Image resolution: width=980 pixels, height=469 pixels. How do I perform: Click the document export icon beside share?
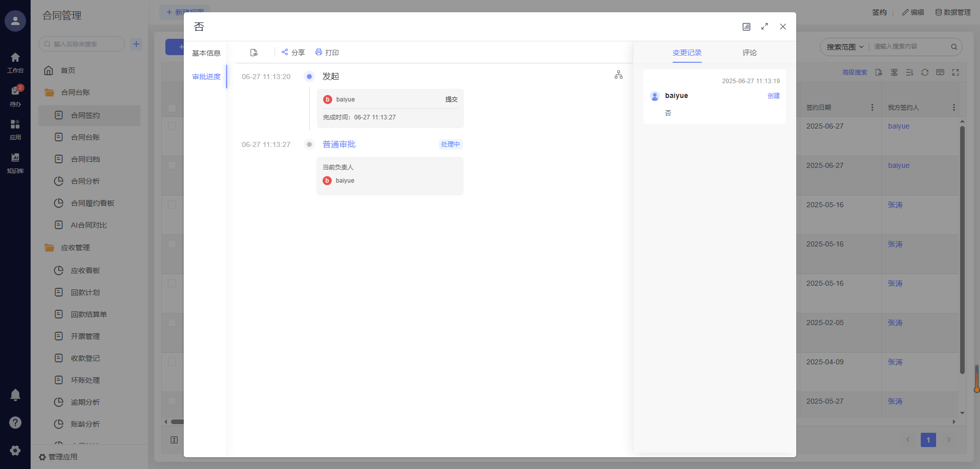pos(254,53)
